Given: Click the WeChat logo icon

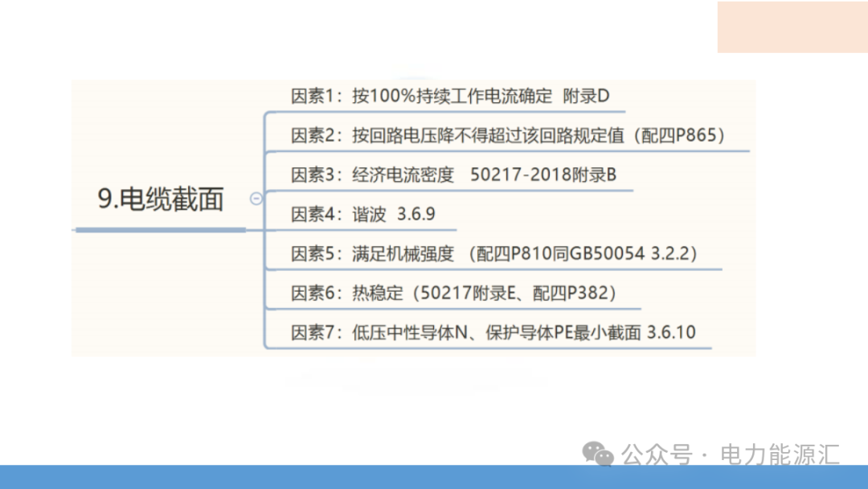Looking at the screenshot, I should point(598,454).
